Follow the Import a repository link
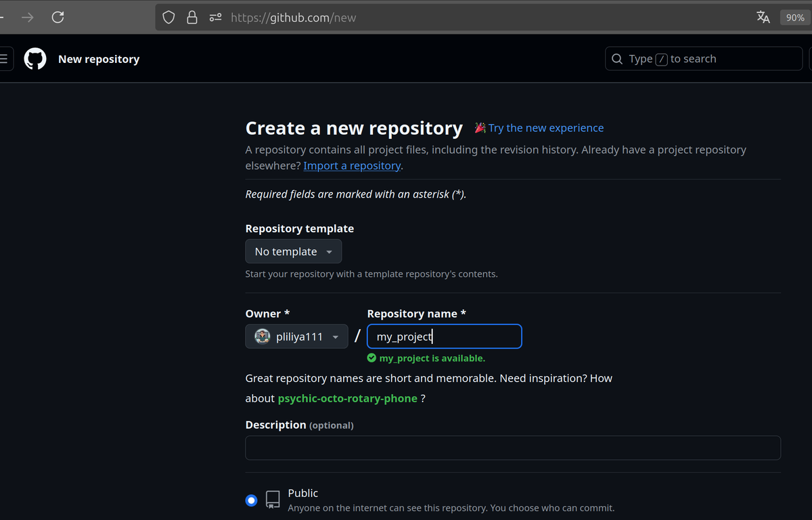812x520 pixels. pos(352,166)
